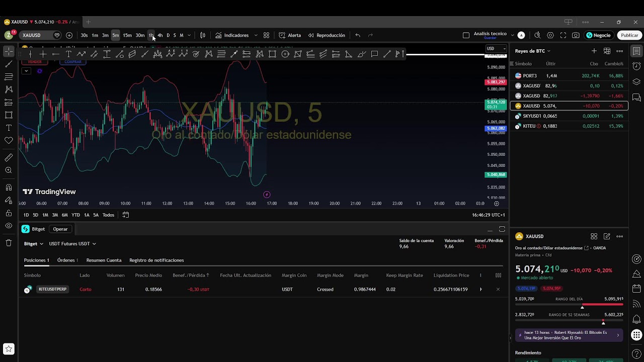Expand the timeframe list dropdown chevron
Image resolution: width=644 pixels, height=362 pixels.
pyautogui.click(x=189, y=35)
